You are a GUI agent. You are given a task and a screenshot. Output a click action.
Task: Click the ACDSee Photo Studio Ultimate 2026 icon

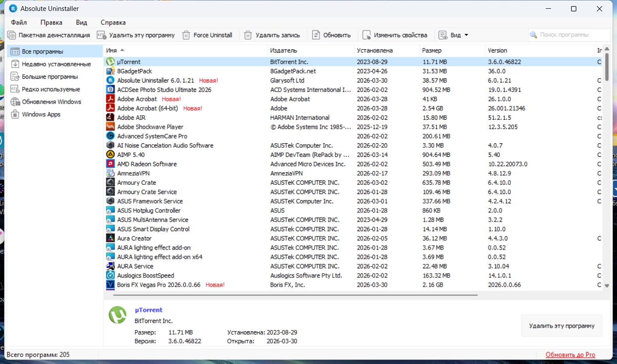click(110, 90)
